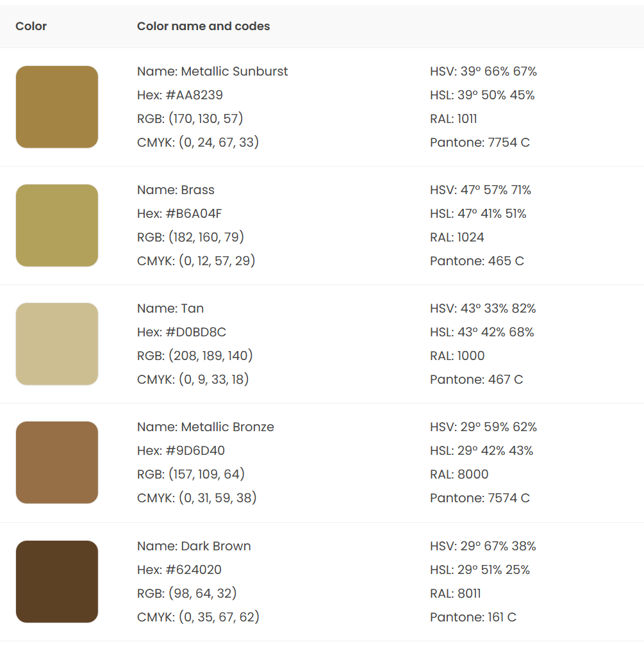Select the Hex #9D6D40 text
The width and height of the screenshot is (644, 665).
(x=181, y=450)
